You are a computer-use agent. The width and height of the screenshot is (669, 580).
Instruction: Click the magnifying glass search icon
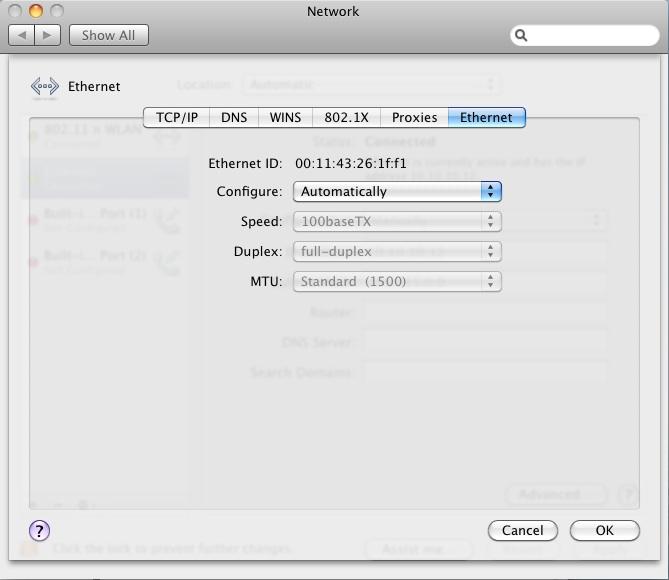(x=521, y=35)
